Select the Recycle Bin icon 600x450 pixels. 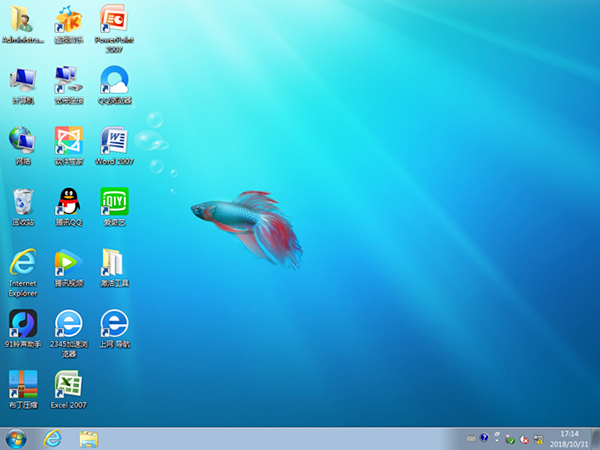(x=23, y=201)
